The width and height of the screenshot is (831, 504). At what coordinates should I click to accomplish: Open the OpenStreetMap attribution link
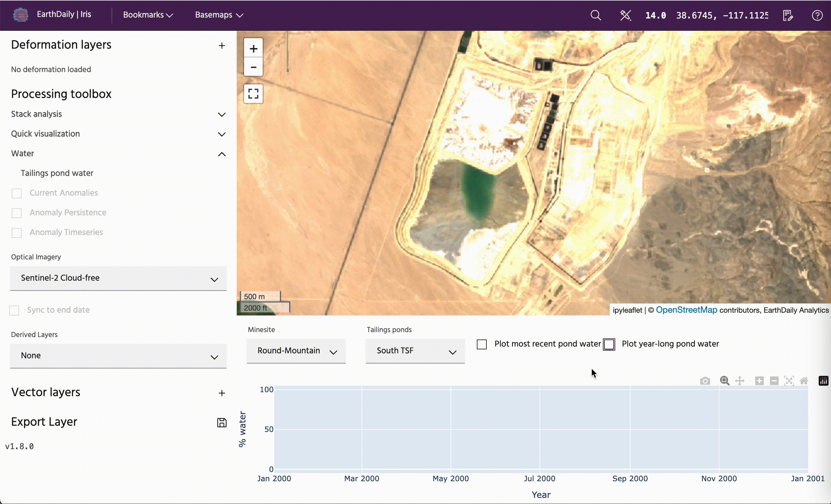click(686, 310)
